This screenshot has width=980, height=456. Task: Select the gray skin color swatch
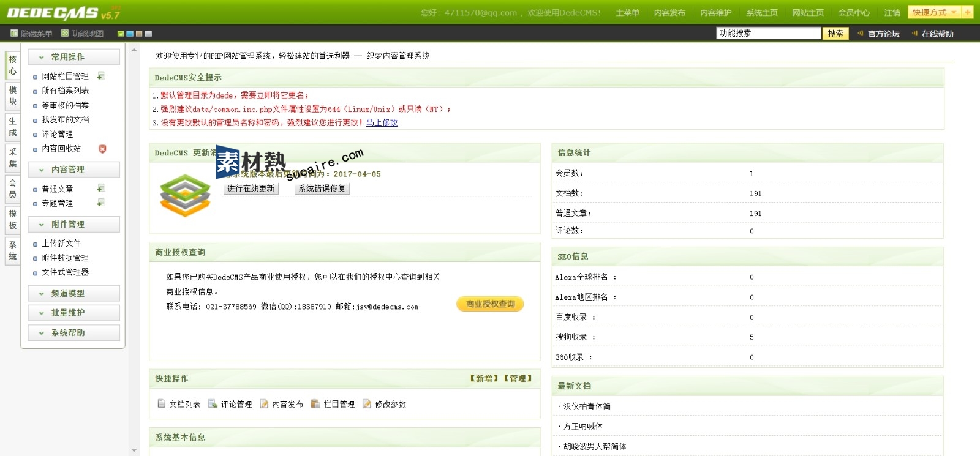click(148, 34)
